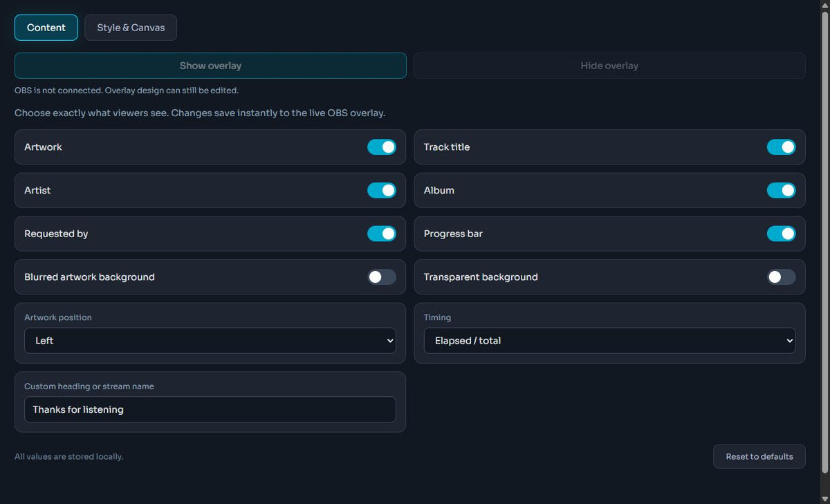Click the 'Choose exactly what viewers see' description
The width and height of the screenshot is (830, 504).
pos(200,113)
